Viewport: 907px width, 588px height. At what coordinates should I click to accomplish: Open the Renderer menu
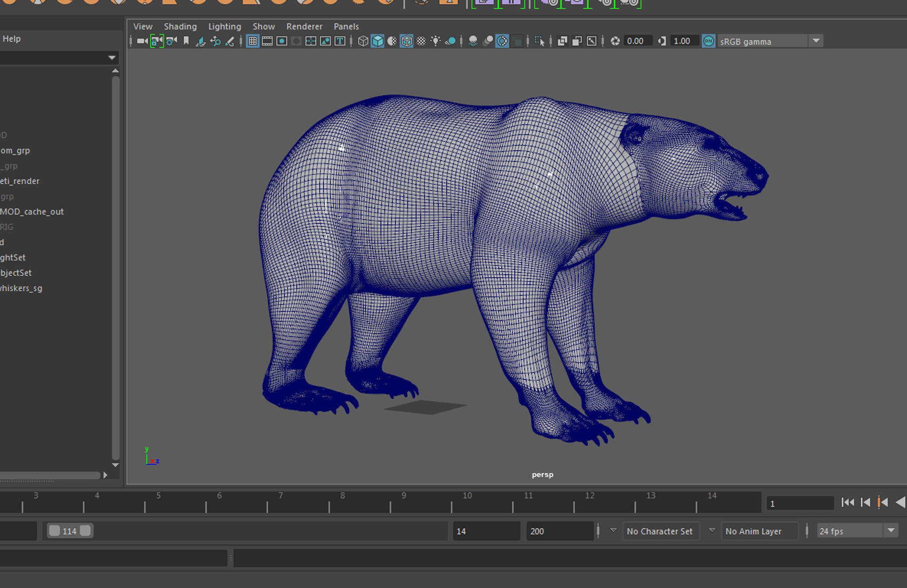click(304, 27)
